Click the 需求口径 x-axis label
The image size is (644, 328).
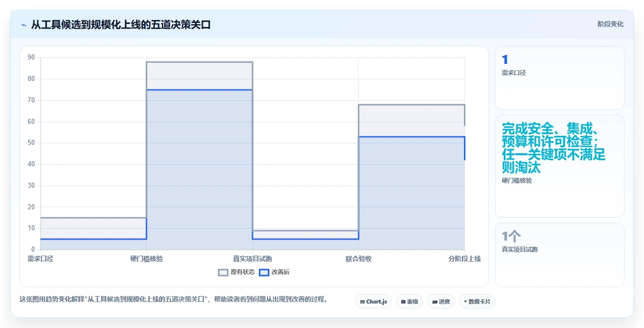pyautogui.click(x=40, y=259)
